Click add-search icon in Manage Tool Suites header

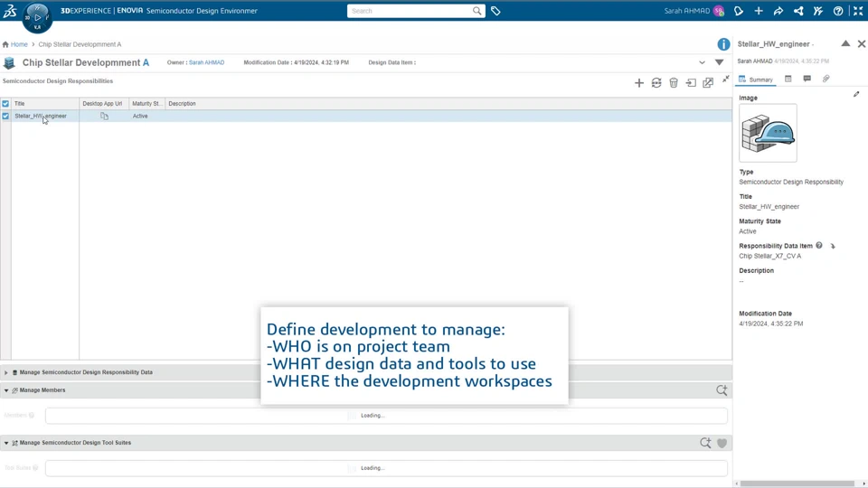pyautogui.click(x=705, y=443)
